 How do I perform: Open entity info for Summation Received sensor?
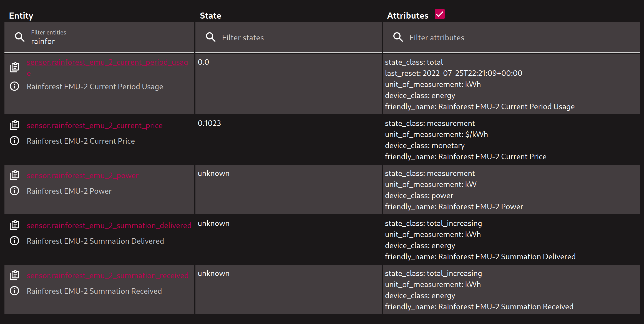click(x=14, y=291)
